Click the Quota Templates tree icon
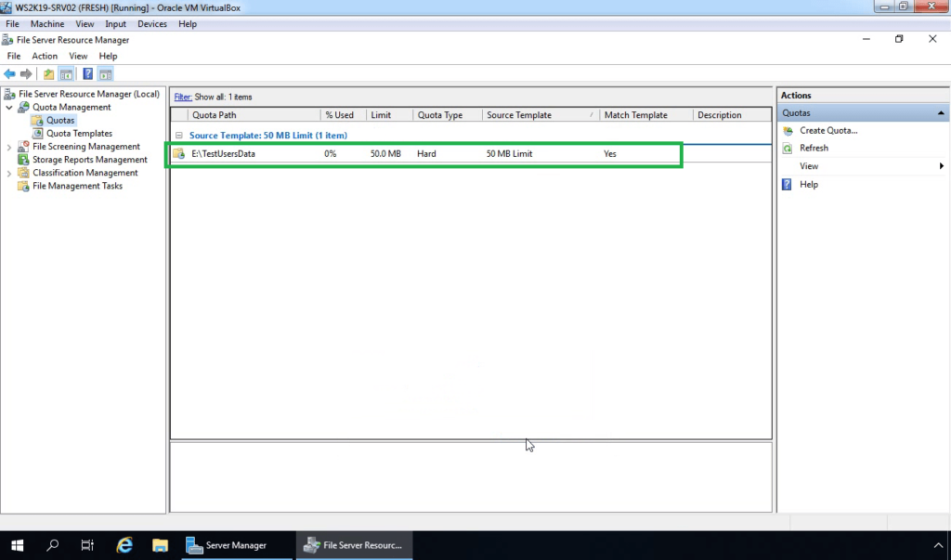The height and width of the screenshot is (560, 951). tap(37, 134)
